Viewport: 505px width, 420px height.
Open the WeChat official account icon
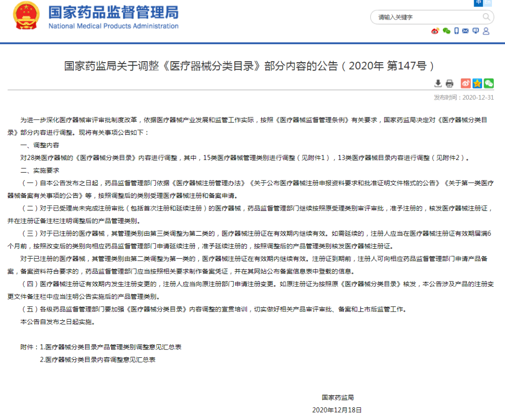tap(447, 31)
